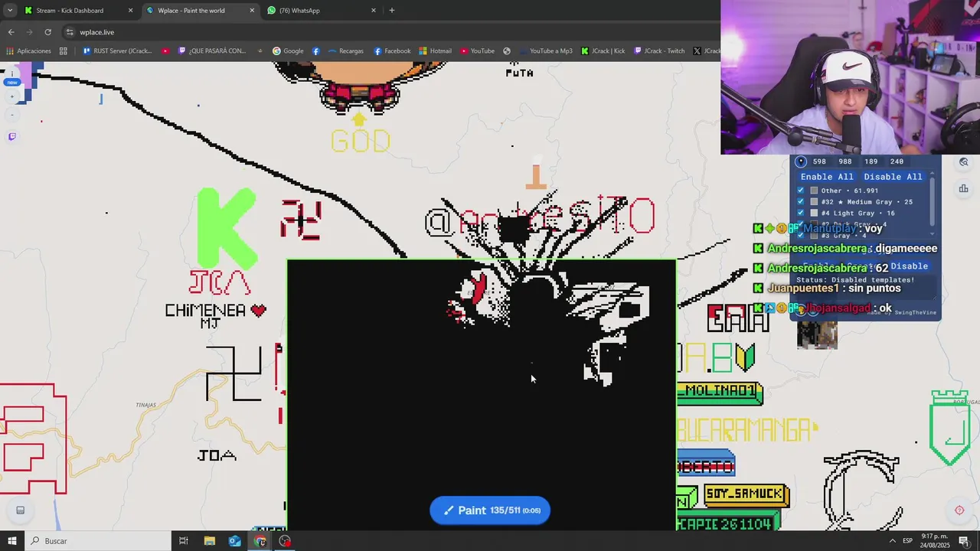Toggle the #3 Gray checkbox
980x551 pixels.
(x=801, y=236)
